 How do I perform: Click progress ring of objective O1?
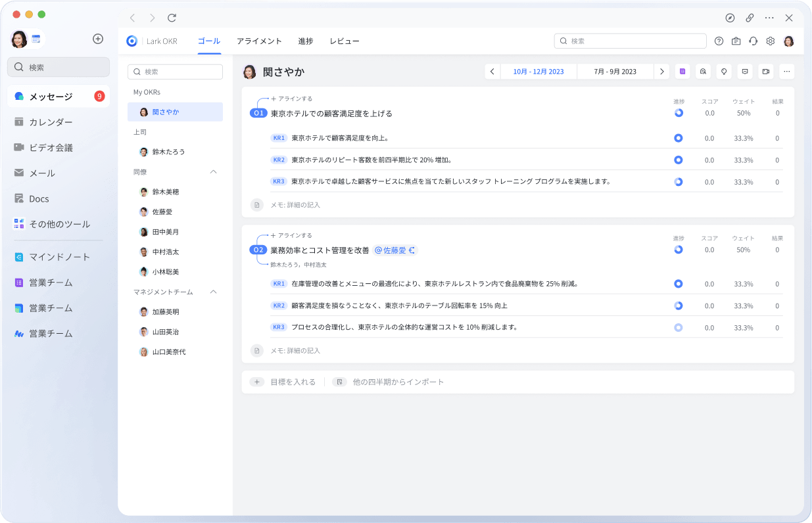(679, 113)
